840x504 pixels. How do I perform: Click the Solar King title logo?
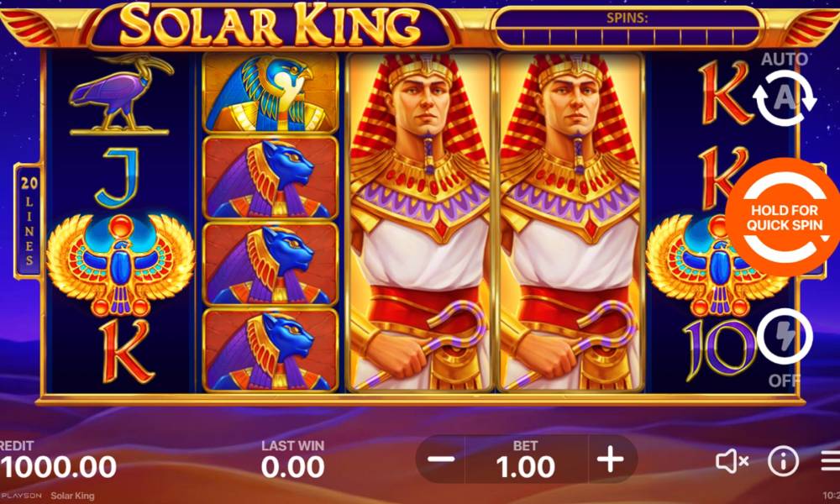[270, 25]
